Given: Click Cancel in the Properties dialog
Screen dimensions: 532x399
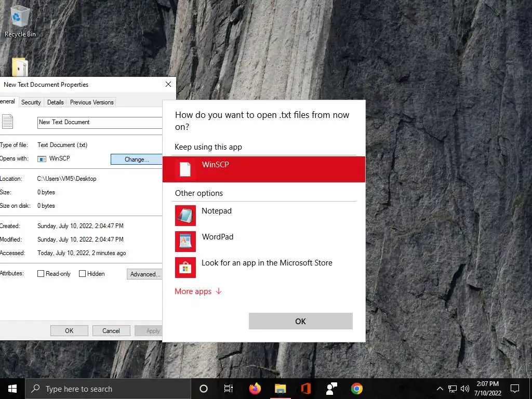Looking at the screenshot, I should click(x=111, y=331).
